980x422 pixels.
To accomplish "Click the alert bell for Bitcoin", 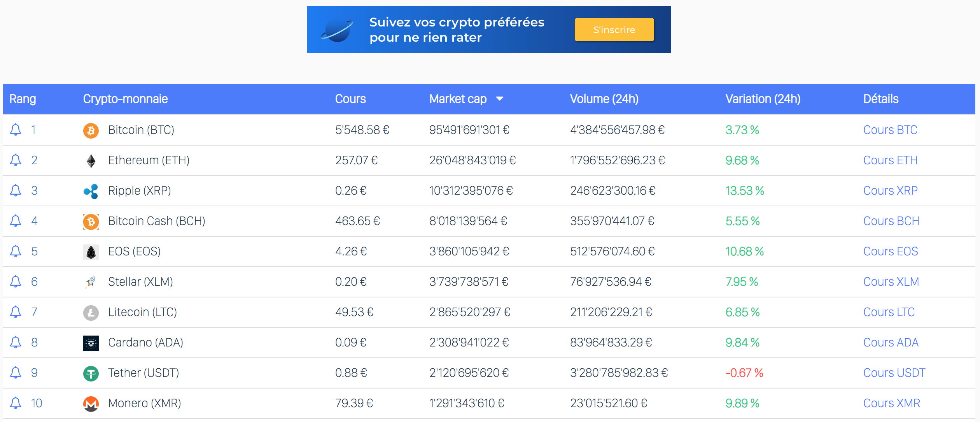I will point(16,130).
